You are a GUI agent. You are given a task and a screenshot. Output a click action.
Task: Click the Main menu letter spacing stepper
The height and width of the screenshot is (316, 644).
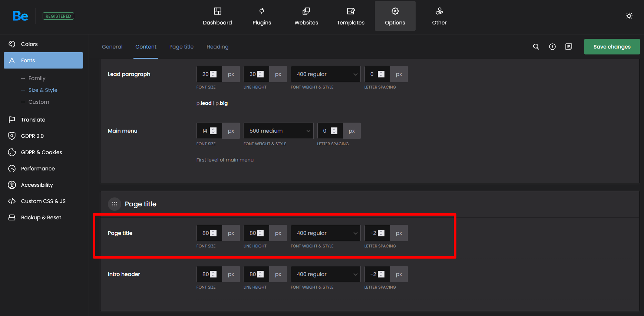pyautogui.click(x=334, y=131)
